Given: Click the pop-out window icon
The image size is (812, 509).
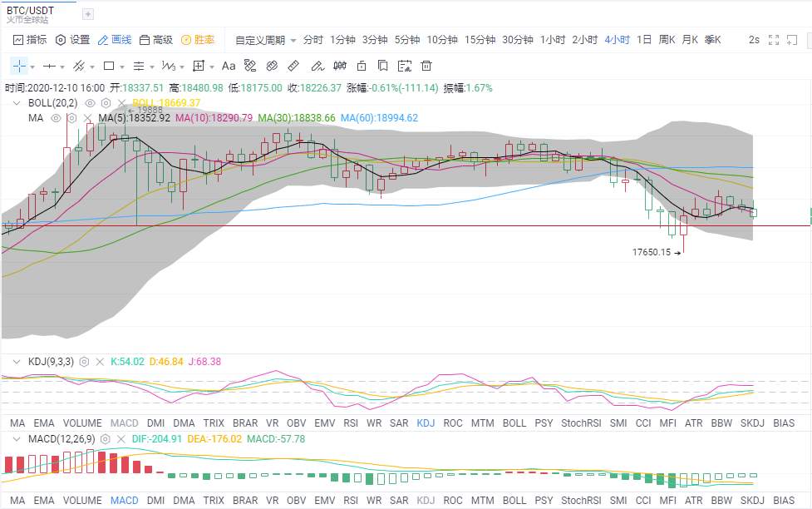Looking at the screenshot, I should [x=792, y=40].
